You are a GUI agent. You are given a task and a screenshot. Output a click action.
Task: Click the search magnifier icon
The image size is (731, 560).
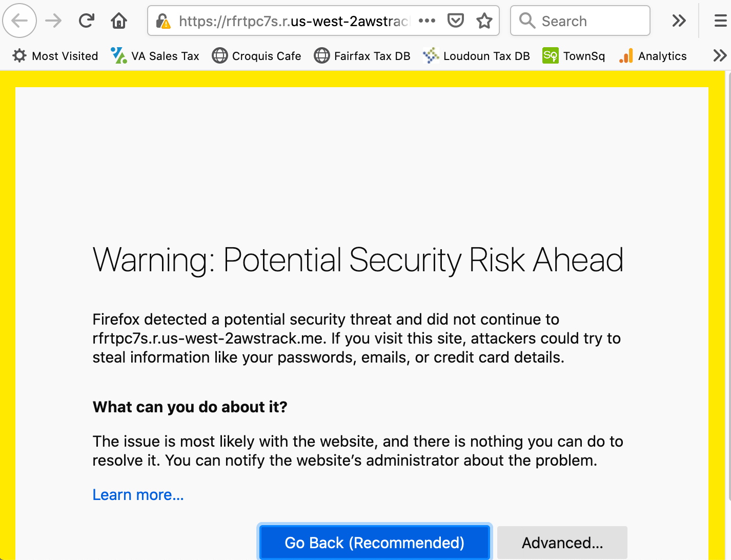click(x=527, y=21)
